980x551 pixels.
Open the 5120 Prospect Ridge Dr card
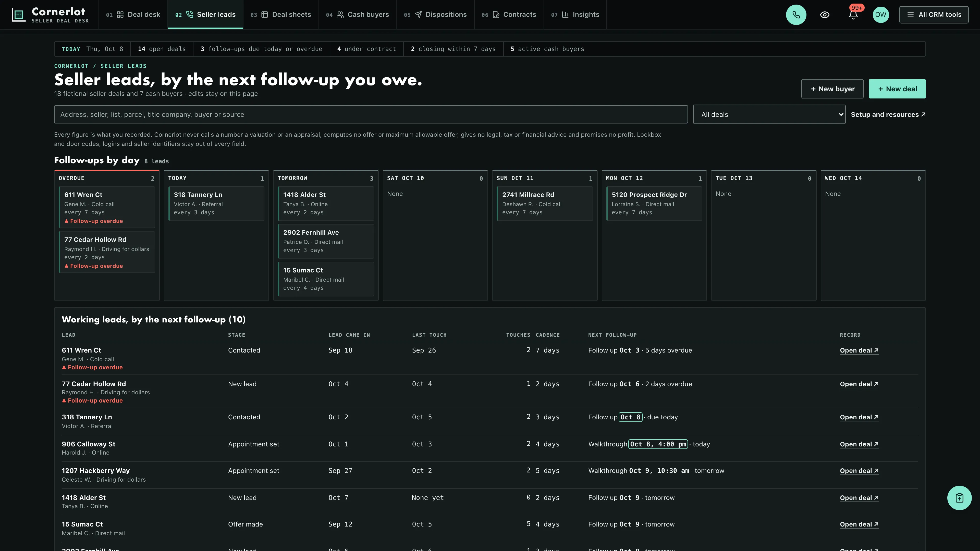[654, 204]
